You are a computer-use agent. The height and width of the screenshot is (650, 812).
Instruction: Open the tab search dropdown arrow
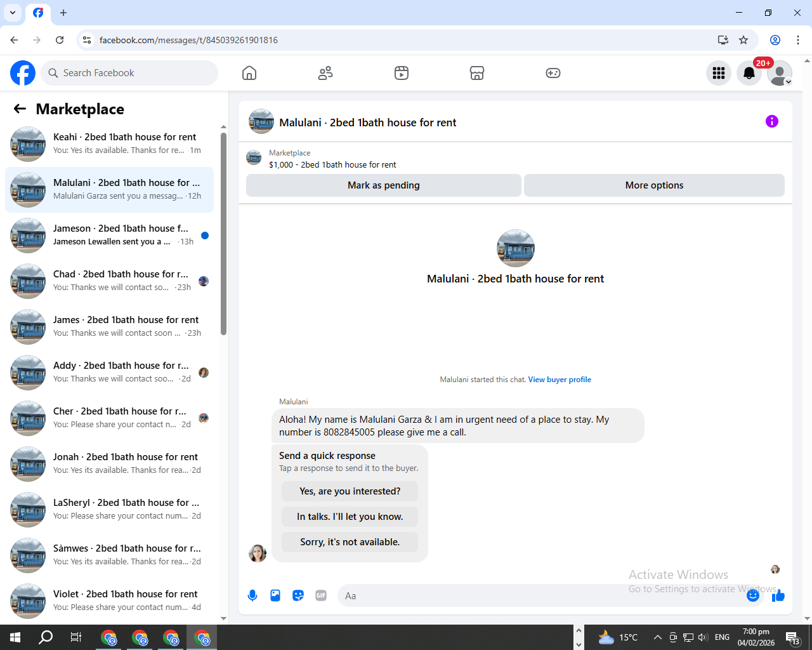(13, 13)
